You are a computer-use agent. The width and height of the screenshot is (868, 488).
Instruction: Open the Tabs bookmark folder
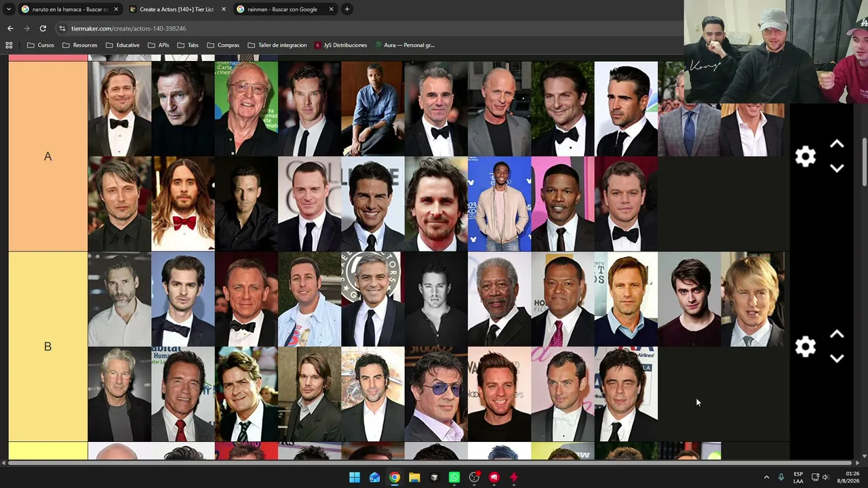point(188,45)
